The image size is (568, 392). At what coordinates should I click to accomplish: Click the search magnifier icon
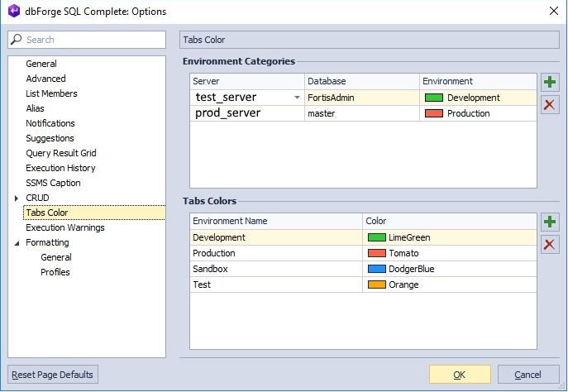tap(17, 40)
